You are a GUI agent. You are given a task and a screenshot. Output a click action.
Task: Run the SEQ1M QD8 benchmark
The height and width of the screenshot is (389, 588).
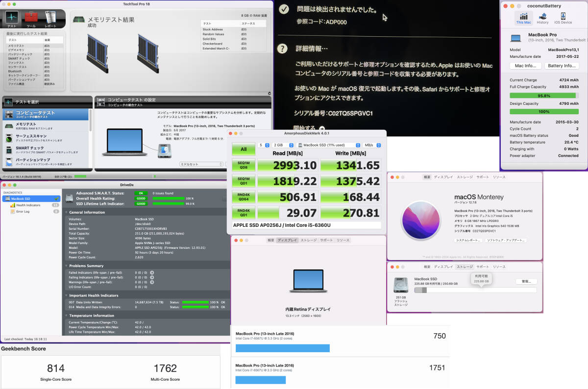pos(244,166)
